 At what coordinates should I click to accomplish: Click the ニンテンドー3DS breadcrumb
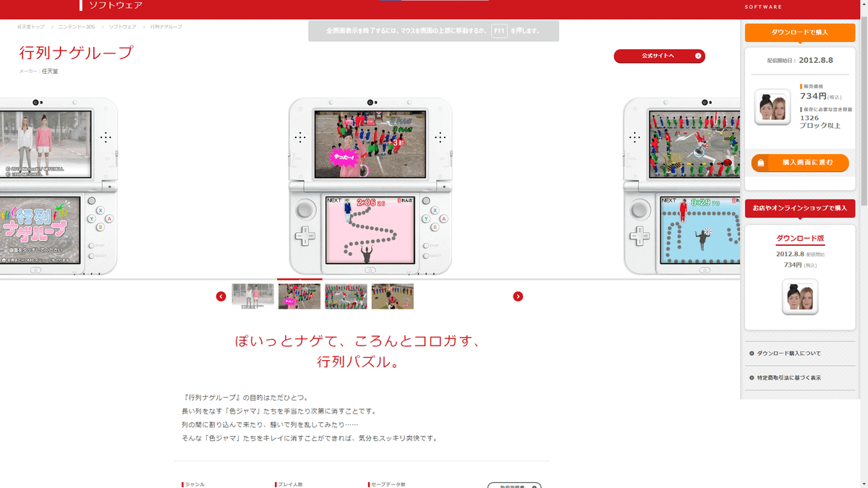click(x=77, y=27)
